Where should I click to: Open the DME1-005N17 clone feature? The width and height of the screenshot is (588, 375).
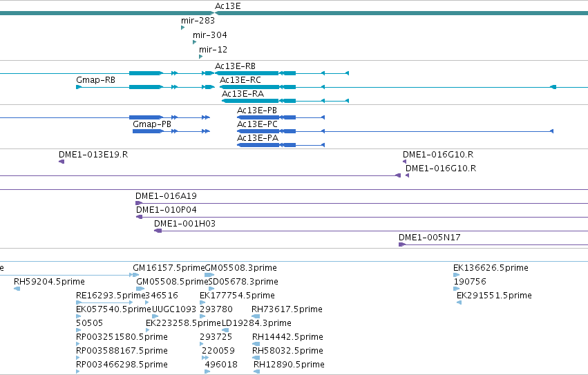(429, 238)
